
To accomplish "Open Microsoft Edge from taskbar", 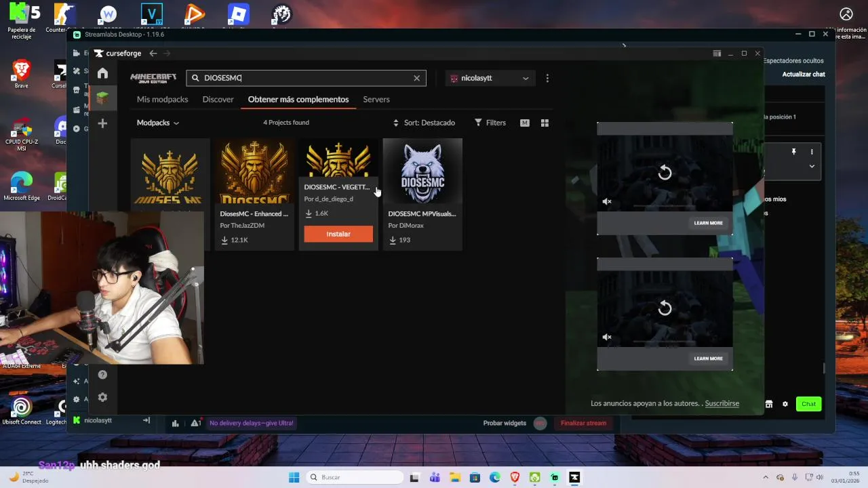I will pos(495,477).
